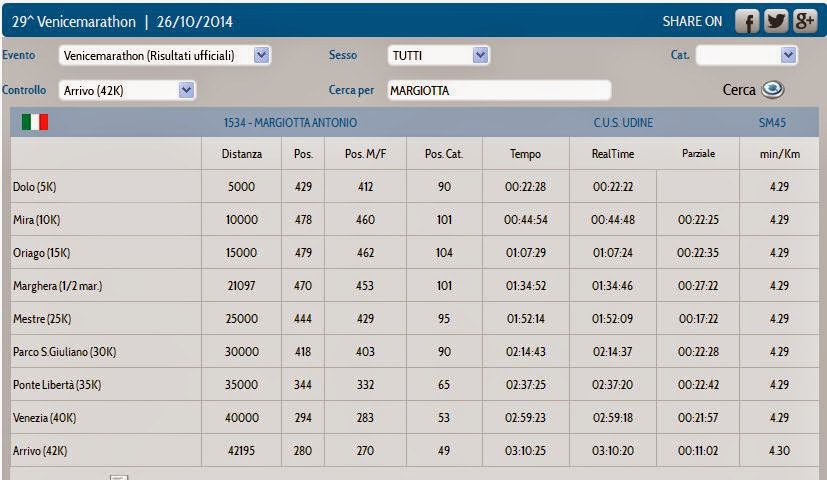
Task: Select runner 1534 - MARGIOTTA ANTONIO header
Action: [291, 122]
